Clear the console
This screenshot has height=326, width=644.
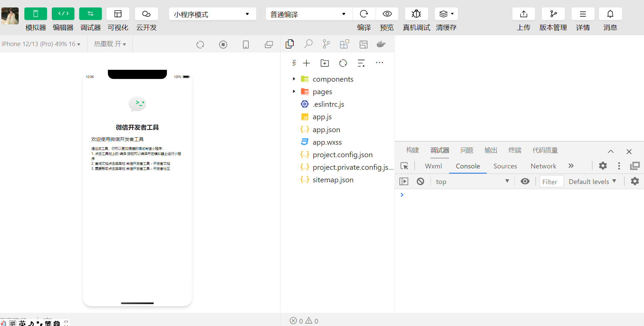(420, 181)
